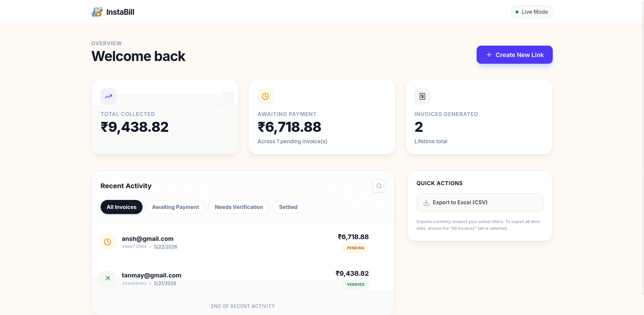
Task: Click the VERIFIED status badge
Action: [x=356, y=284]
